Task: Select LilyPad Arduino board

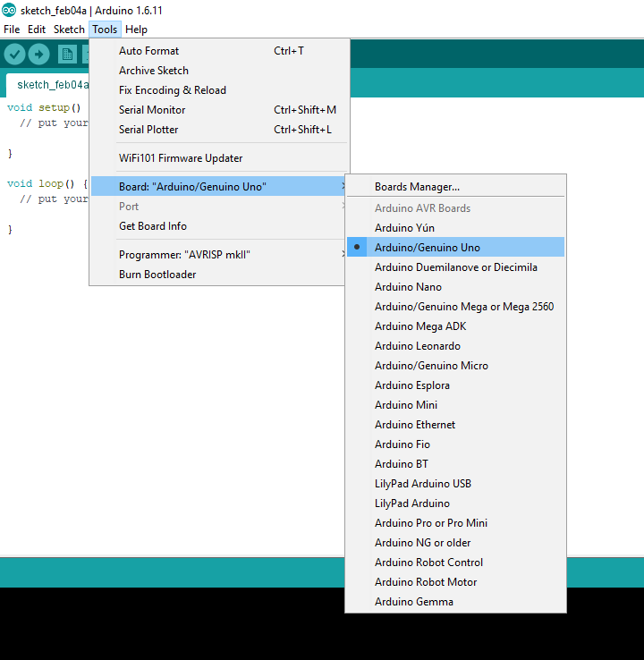Action: point(455,503)
